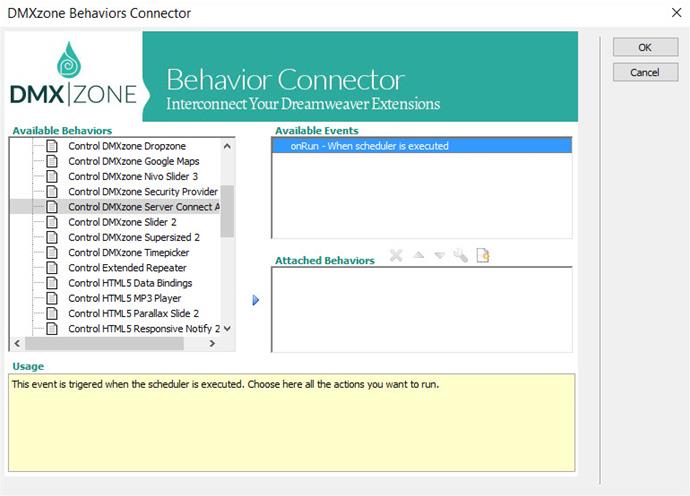Click the edit behavior wrench icon

point(460,255)
